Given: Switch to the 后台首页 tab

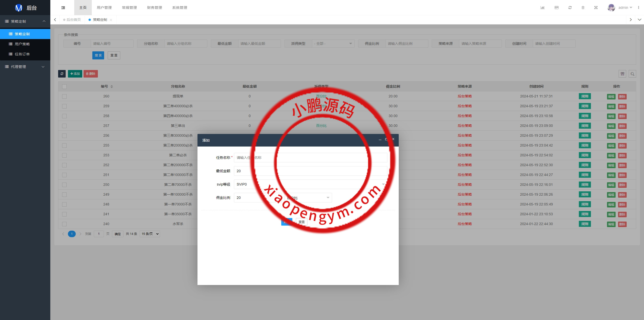Looking at the screenshot, I should pyautogui.click(x=73, y=20).
